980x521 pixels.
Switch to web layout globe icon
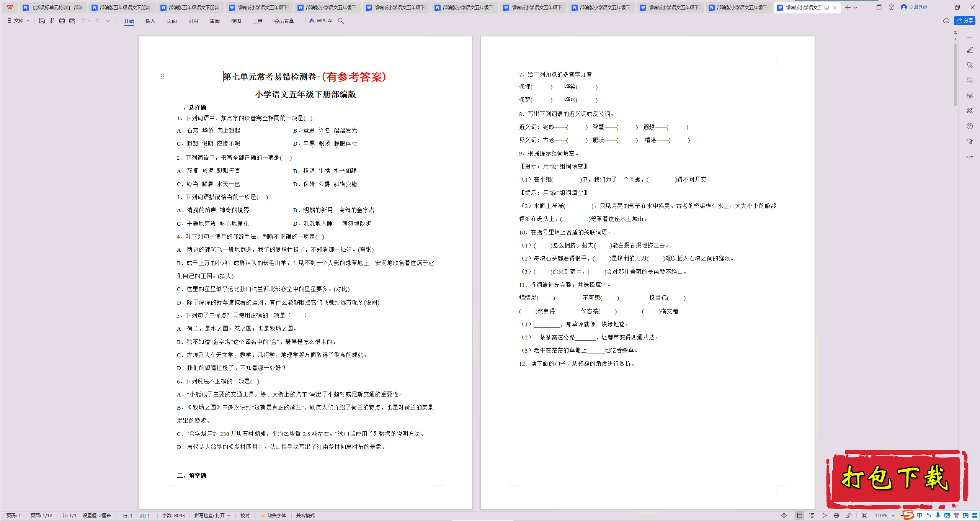[x=836, y=516]
